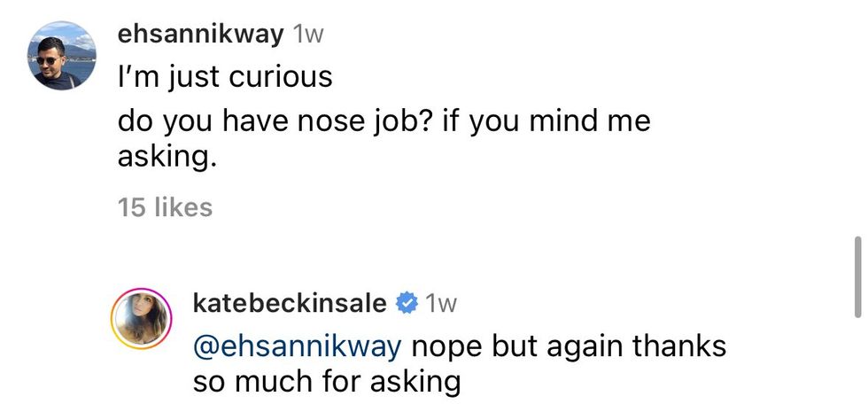Click the 1w timestamp beside katebeckinsale
The image size is (868, 404).
(x=440, y=303)
